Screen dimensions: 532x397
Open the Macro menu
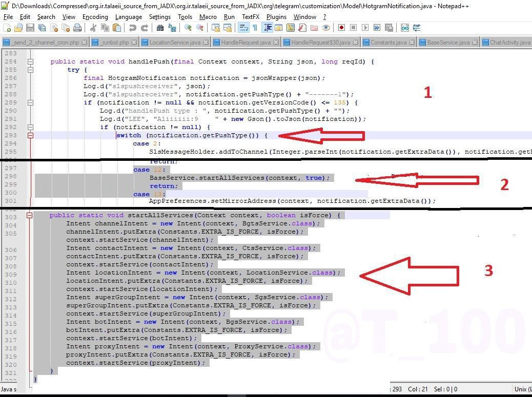click(x=208, y=16)
